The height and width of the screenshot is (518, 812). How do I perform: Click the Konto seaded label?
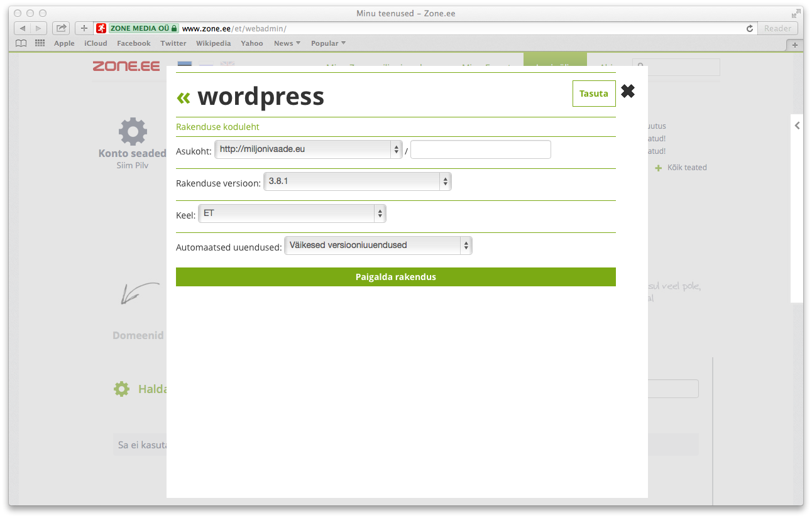(133, 153)
